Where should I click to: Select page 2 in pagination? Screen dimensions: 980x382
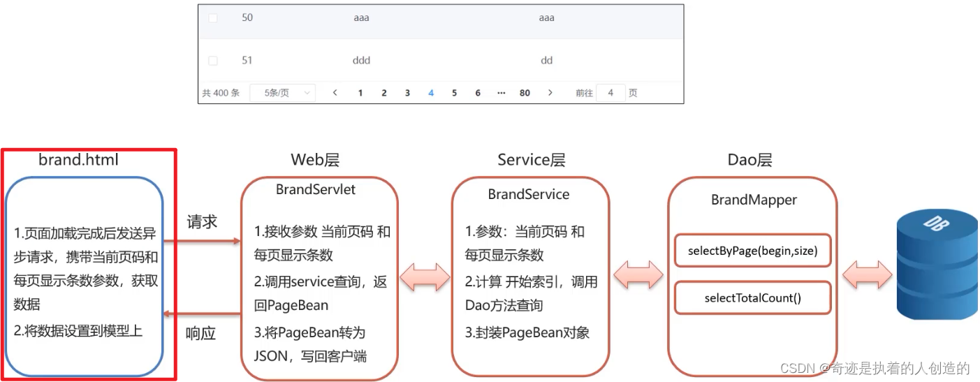tap(384, 93)
